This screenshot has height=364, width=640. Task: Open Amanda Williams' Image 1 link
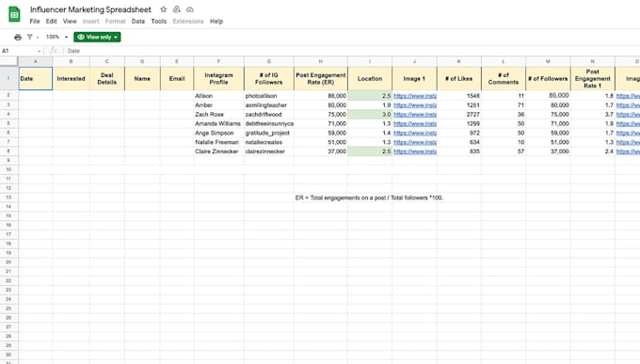(x=415, y=123)
